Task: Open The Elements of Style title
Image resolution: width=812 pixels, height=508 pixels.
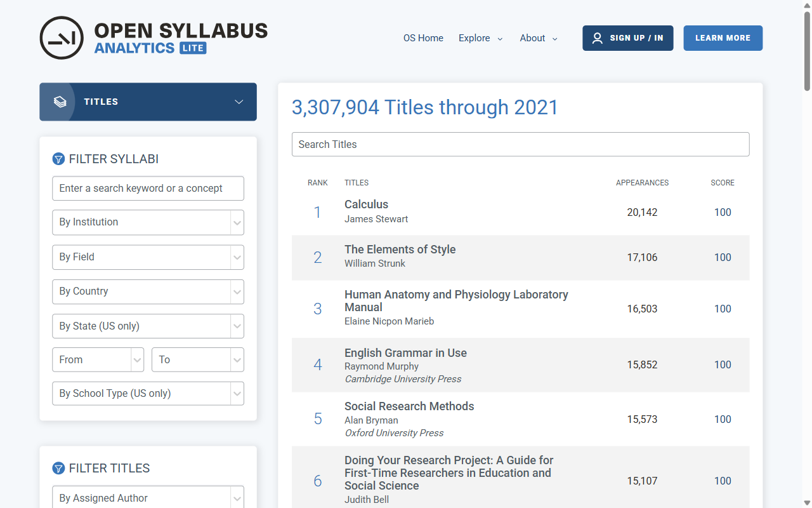Action: click(400, 250)
